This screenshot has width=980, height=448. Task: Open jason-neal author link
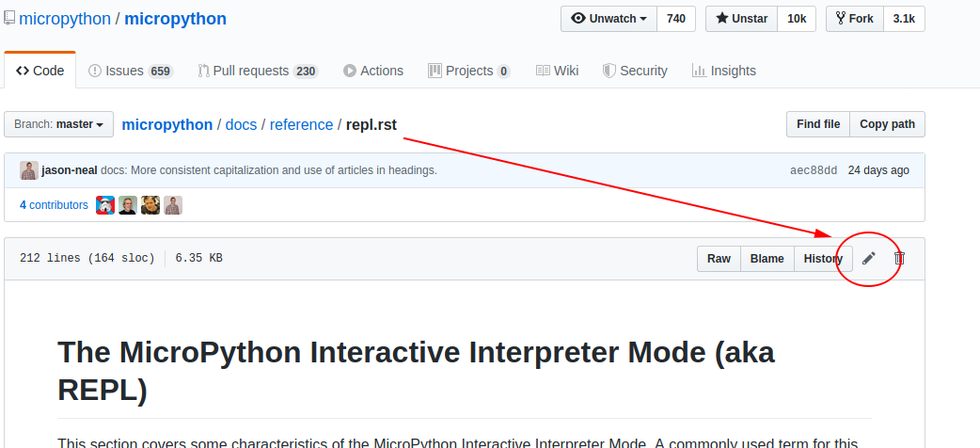(70, 170)
